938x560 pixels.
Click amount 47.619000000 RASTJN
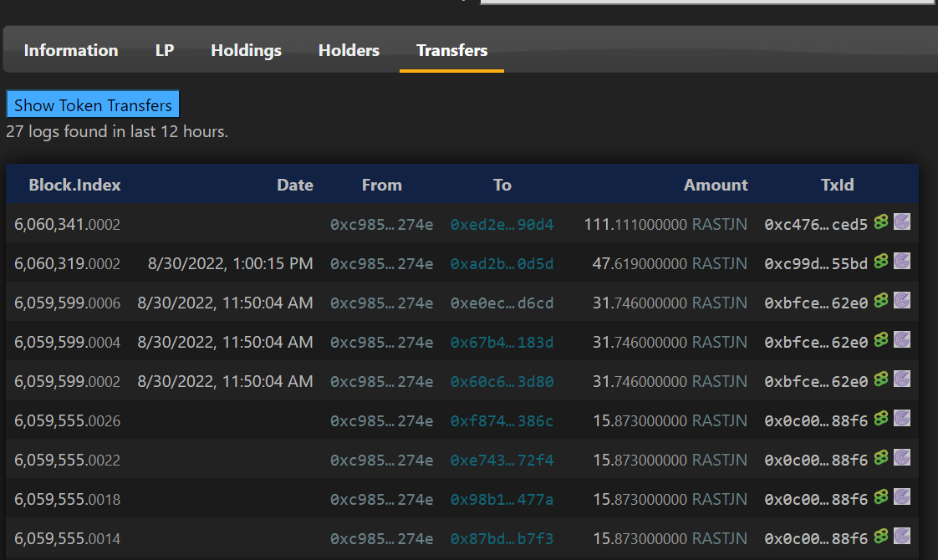coord(670,264)
